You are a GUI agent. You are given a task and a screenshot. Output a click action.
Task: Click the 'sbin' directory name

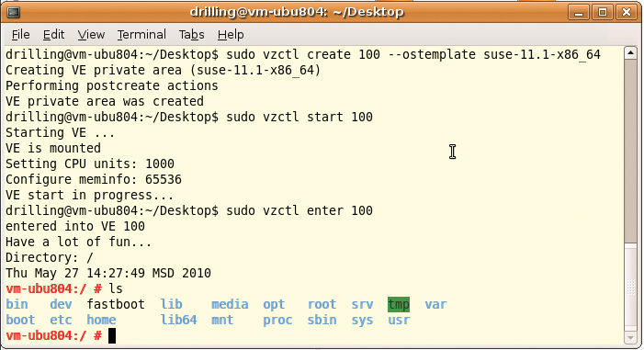tap(322, 320)
